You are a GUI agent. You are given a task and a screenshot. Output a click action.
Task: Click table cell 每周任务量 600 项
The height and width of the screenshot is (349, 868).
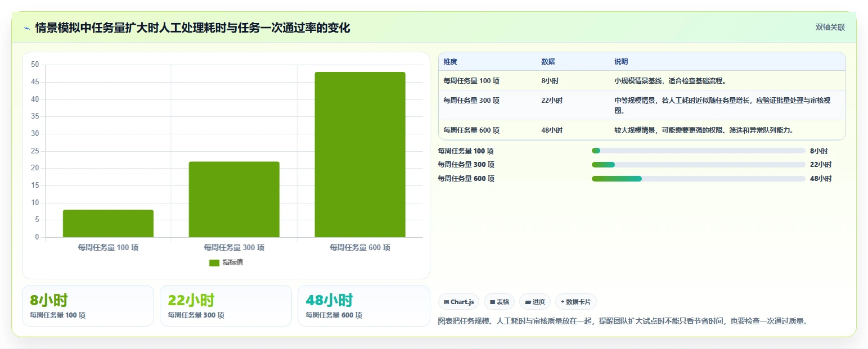[471, 130]
